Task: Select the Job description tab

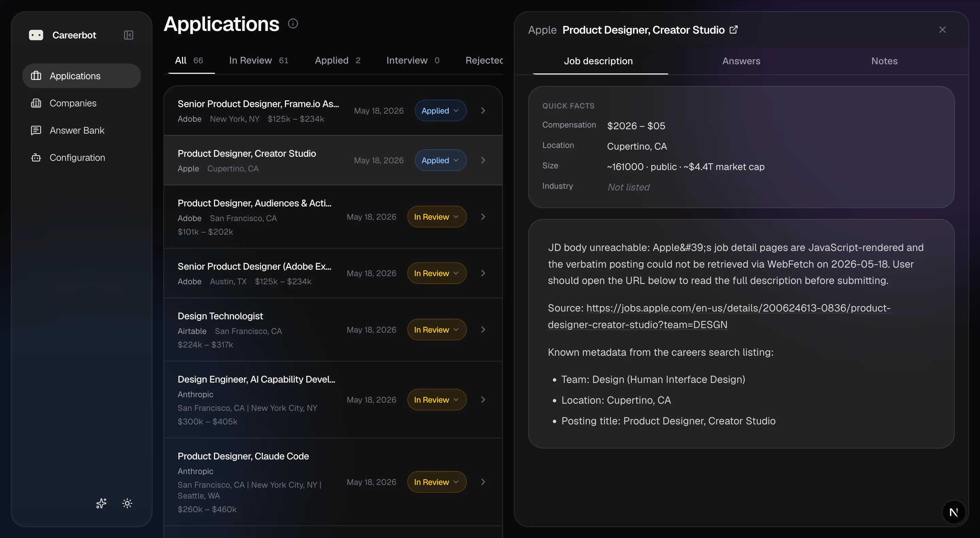Action: (x=599, y=61)
